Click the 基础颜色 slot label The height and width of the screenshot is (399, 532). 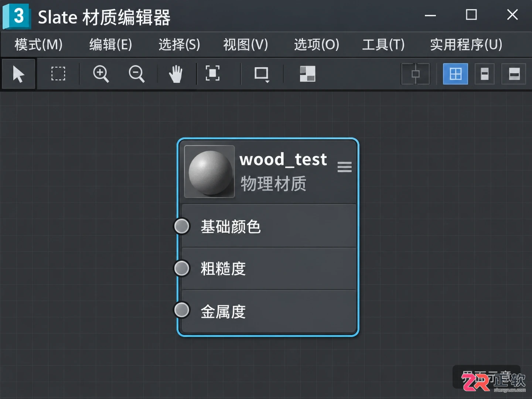click(x=231, y=226)
